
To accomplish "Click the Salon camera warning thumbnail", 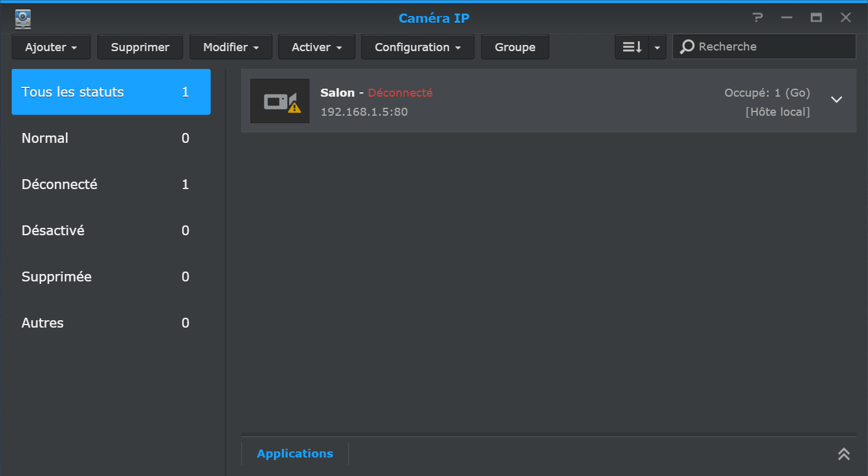I will click(x=280, y=101).
